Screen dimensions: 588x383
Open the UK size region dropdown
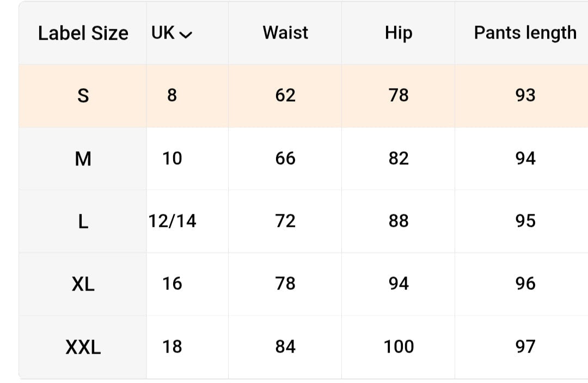coord(171,33)
